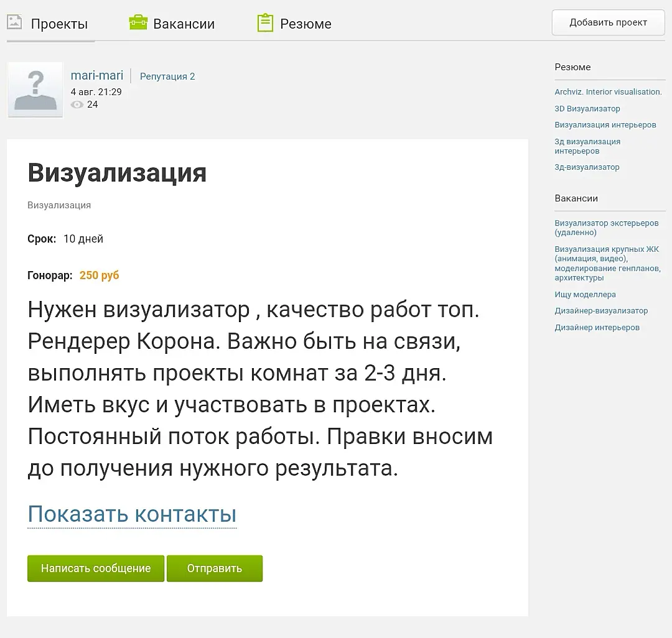This screenshot has width=672, height=638.
Task: Switch to the Вакансии tab
Action: click(x=184, y=24)
